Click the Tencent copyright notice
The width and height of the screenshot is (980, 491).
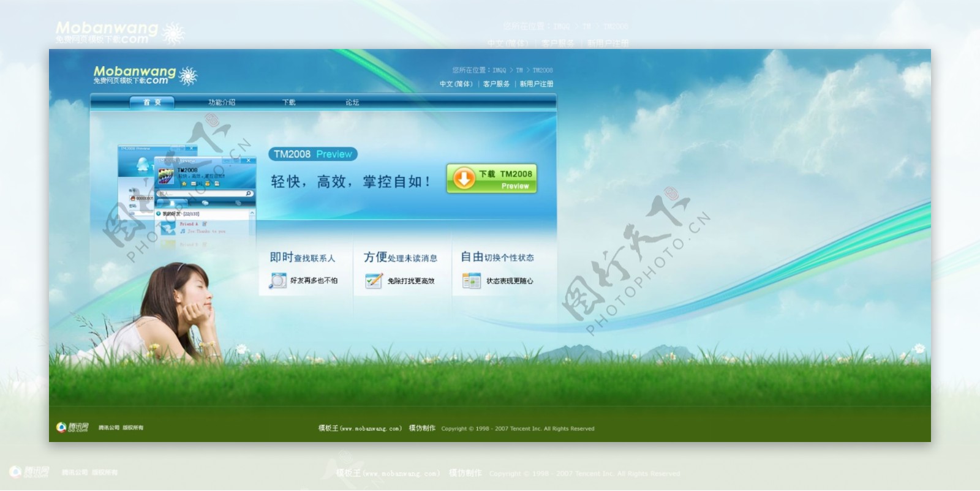[x=518, y=429]
